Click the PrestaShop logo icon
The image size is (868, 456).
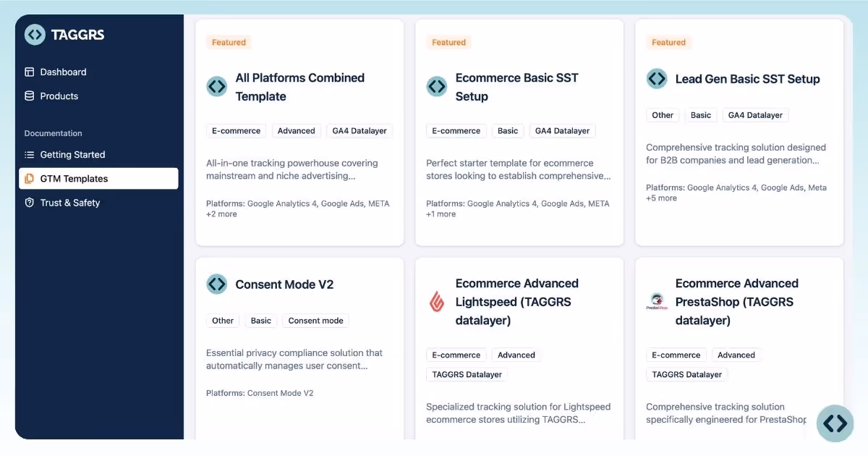click(657, 302)
